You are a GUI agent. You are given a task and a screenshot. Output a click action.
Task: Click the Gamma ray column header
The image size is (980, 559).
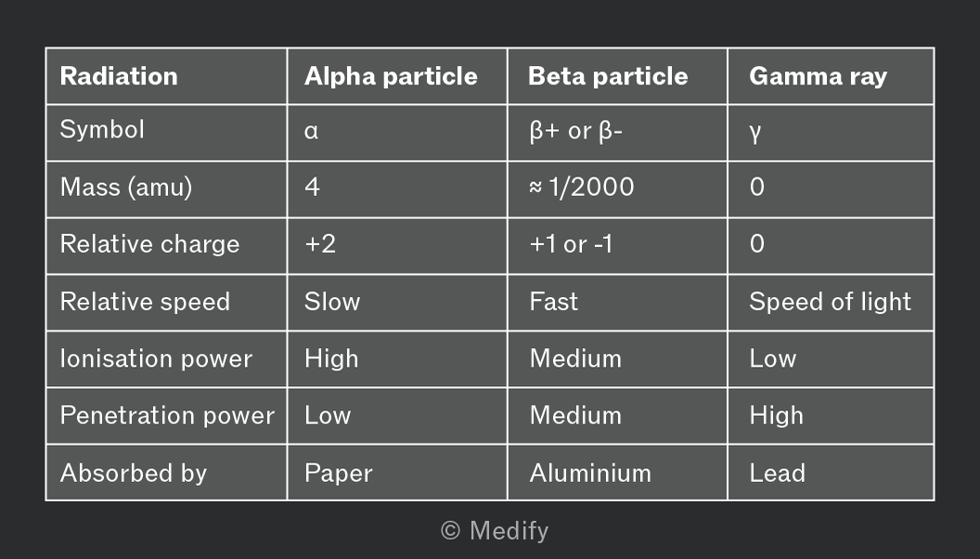point(831,76)
